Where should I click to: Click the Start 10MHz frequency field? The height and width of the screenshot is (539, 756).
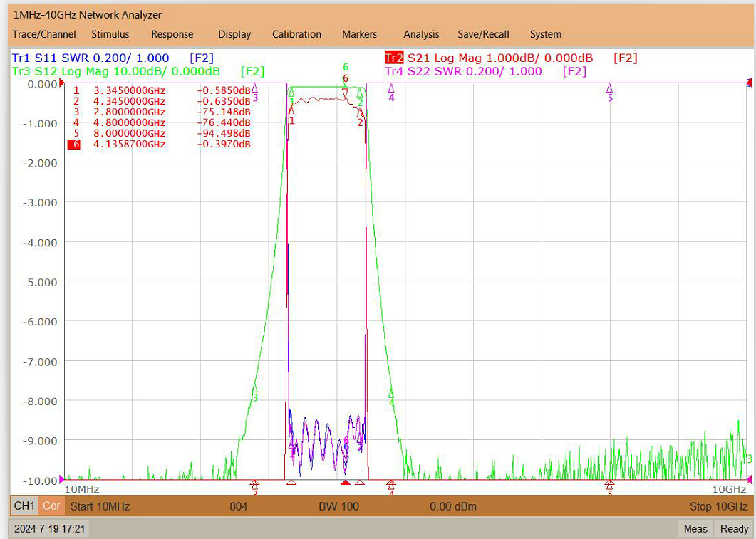tap(100, 506)
